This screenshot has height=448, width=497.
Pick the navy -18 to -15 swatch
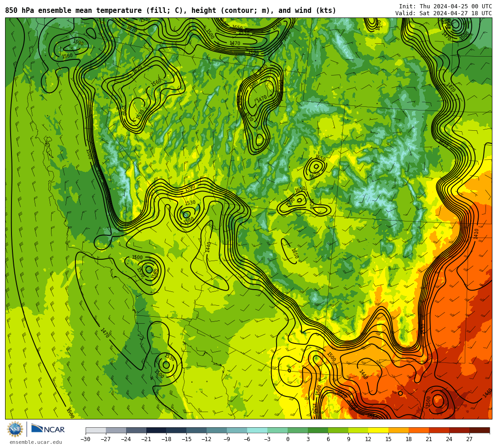point(177,430)
